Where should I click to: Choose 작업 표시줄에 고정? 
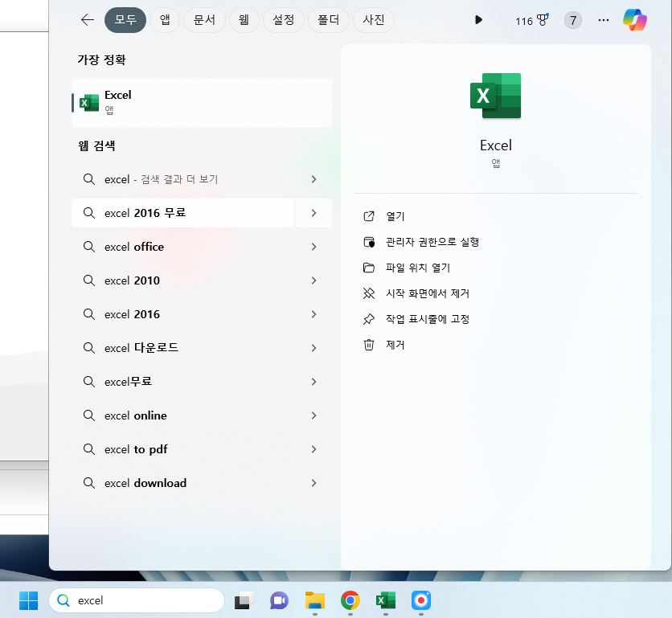pyautogui.click(x=428, y=319)
